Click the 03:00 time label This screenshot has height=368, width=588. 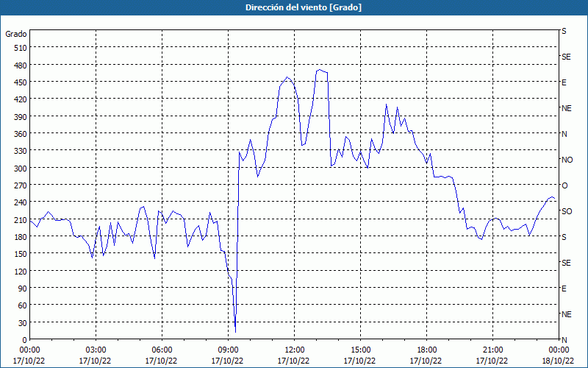[96, 350]
